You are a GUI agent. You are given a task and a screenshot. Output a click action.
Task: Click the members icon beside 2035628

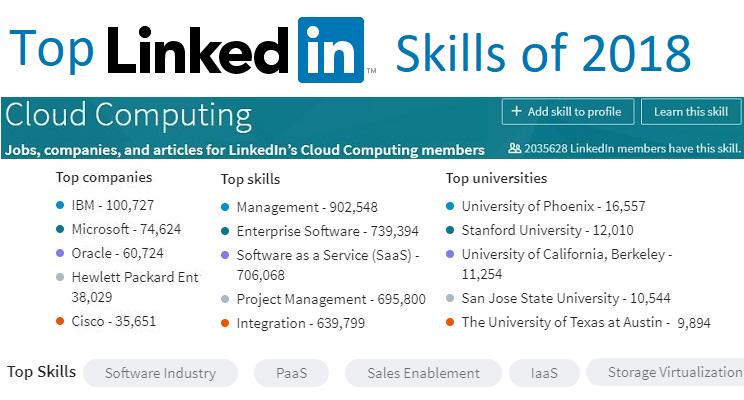[x=514, y=149]
